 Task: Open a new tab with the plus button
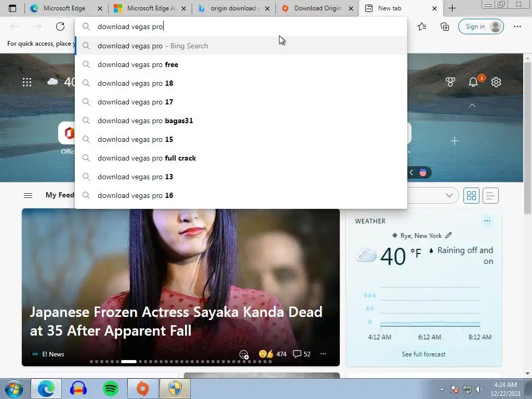click(x=452, y=8)
